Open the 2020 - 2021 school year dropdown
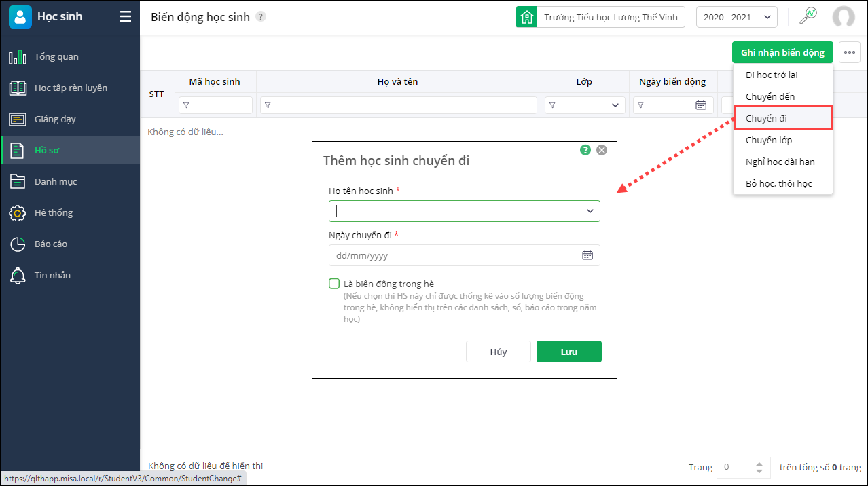The width and height of the screenshot is (868, 486). click(736, 17)
